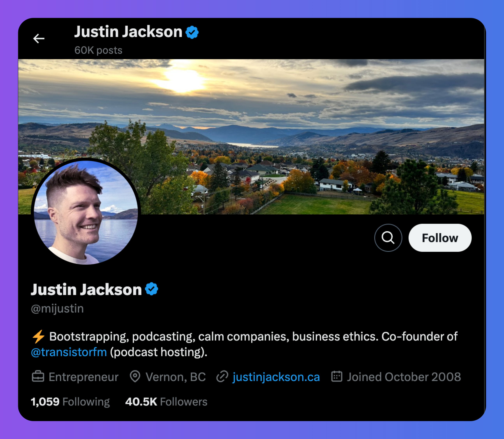Image resolution: width=504 pixels, height=439 pixels.
Task: Open the @transistorfm mention link
Action: (69, 352)
